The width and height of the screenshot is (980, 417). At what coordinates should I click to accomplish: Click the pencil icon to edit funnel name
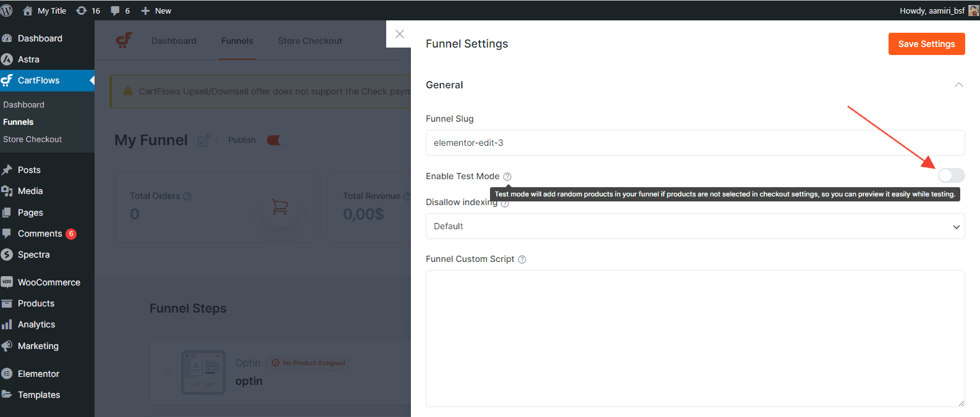click(203, 140)
